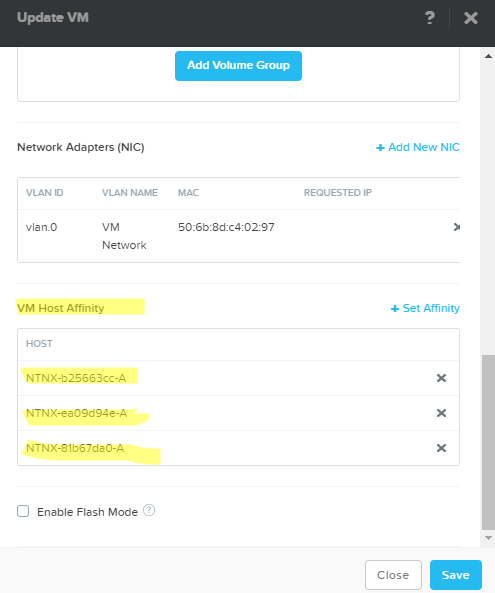Click the vertical scrollbar thumb
Viewport: 495px width, 593px height.
488,442
